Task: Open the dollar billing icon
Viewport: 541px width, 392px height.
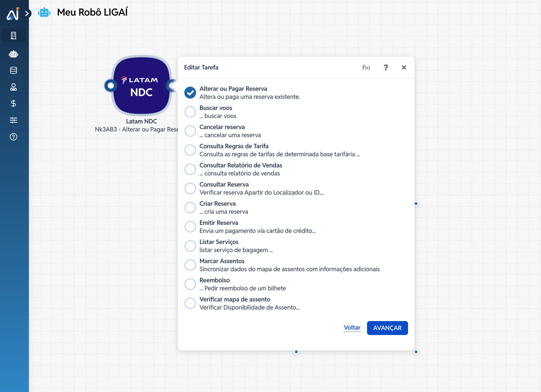Action: 13,103
